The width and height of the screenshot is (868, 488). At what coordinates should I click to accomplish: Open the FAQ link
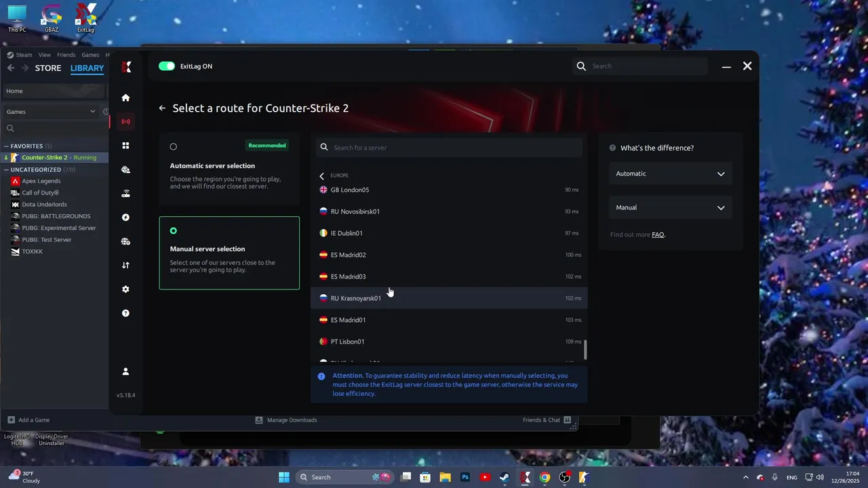(x=658, y=235)
